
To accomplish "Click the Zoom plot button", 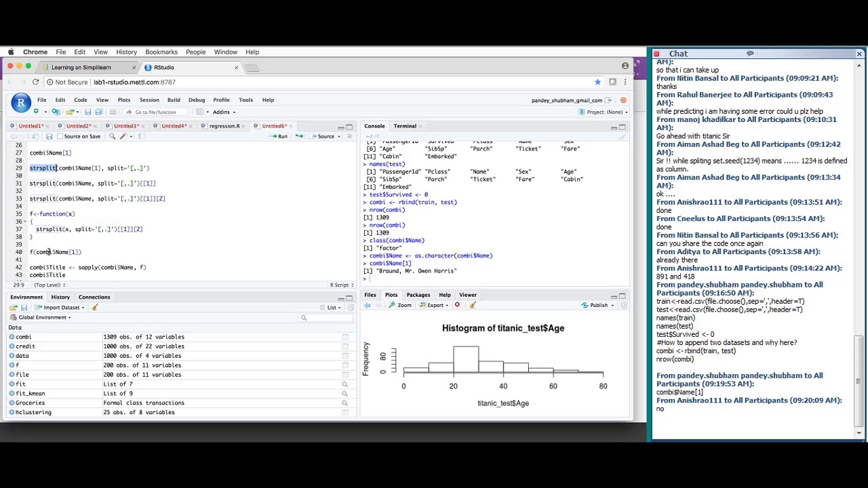I will [x=401, y=305].
